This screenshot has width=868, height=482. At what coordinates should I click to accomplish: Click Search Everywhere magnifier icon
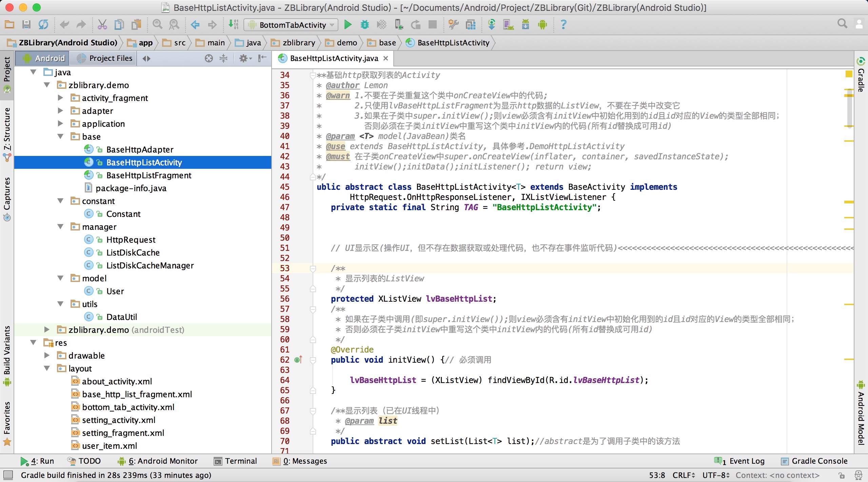coord(842,24)
